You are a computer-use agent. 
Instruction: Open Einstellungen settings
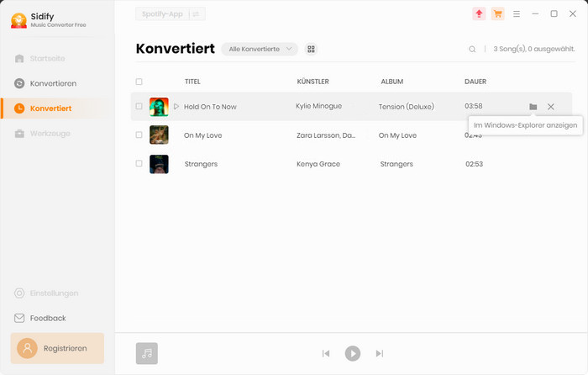tap(54, 293)
